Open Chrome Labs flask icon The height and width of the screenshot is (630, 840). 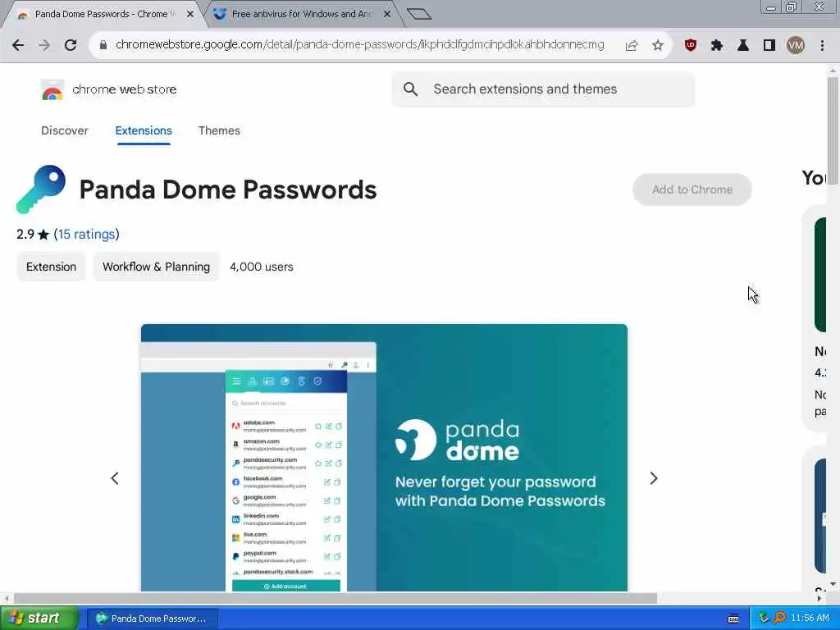pos(743,46)
